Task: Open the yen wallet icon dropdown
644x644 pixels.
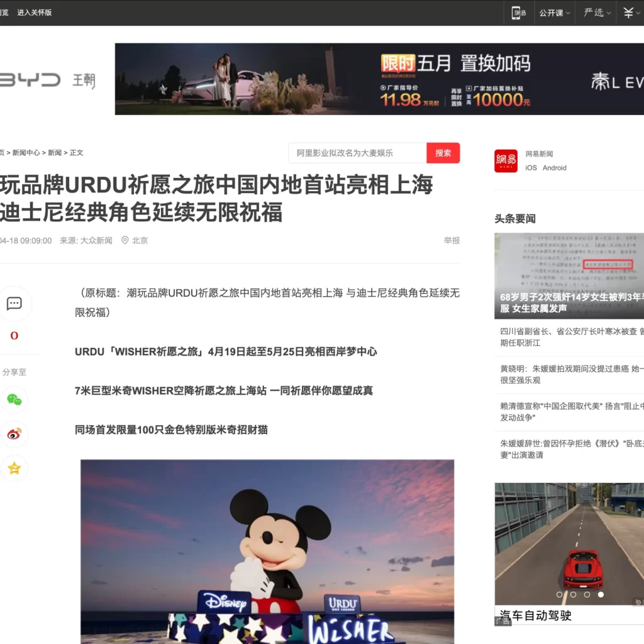Action: 631,13
